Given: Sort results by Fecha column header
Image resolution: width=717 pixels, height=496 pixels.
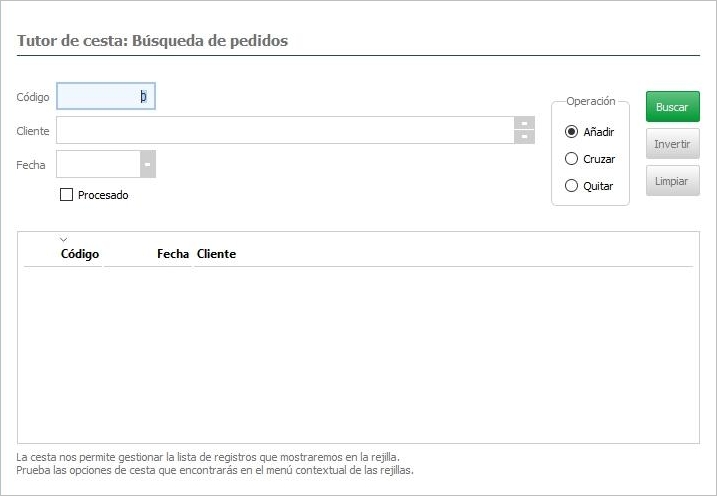Looking at the screenshot, I should 172,254.
